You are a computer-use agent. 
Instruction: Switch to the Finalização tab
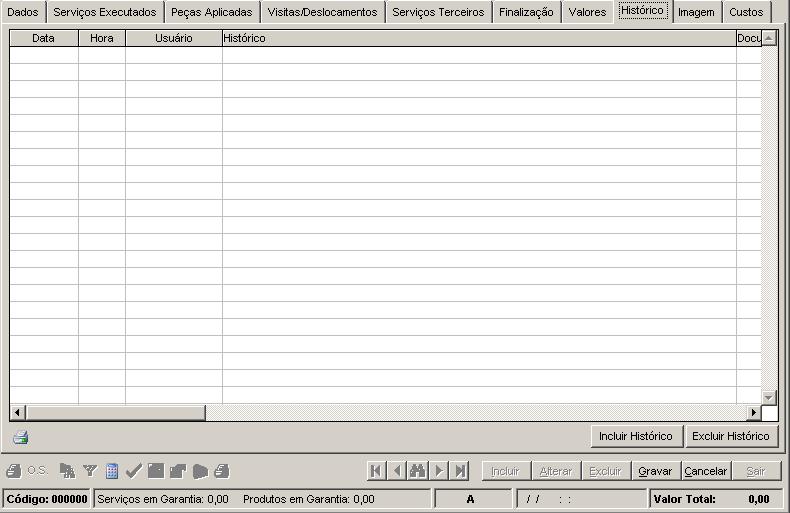click(526, 12)
